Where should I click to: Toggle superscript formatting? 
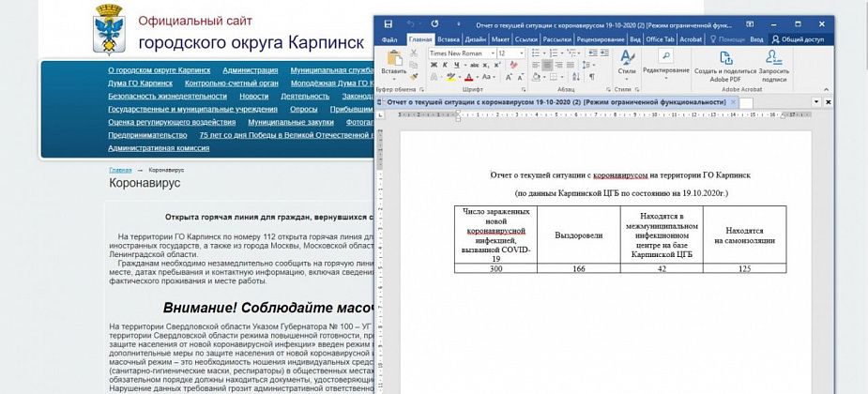[x=497, y=65]
